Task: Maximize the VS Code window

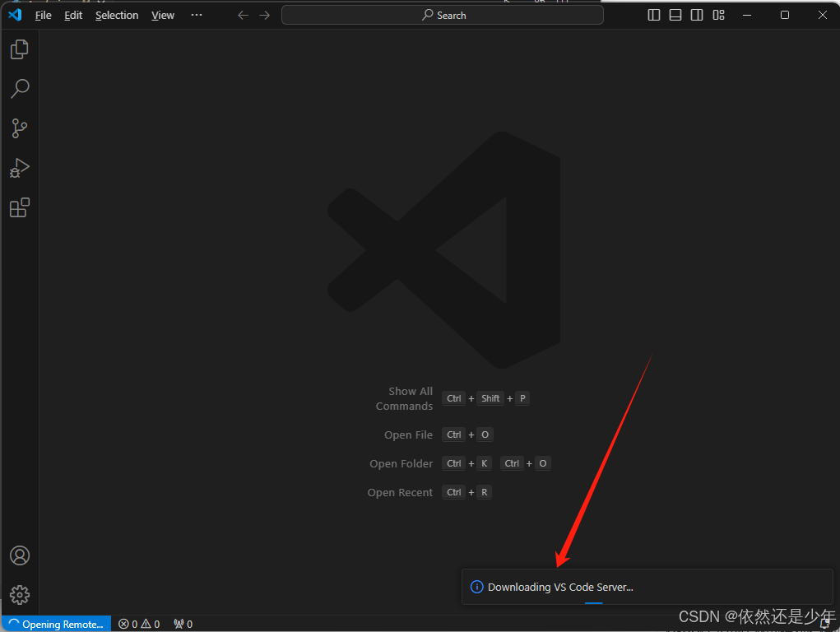Action: tap(785, 15)
